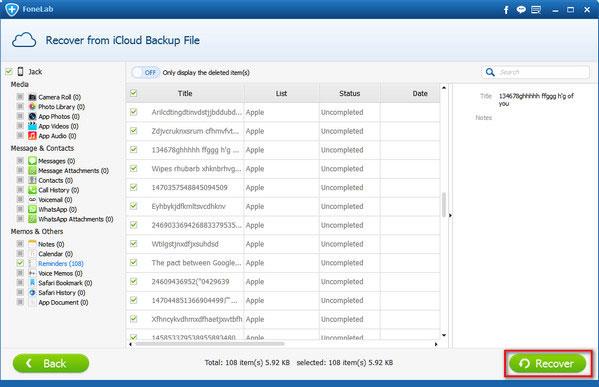Focus the Search input field

click(x=535, y=72)
